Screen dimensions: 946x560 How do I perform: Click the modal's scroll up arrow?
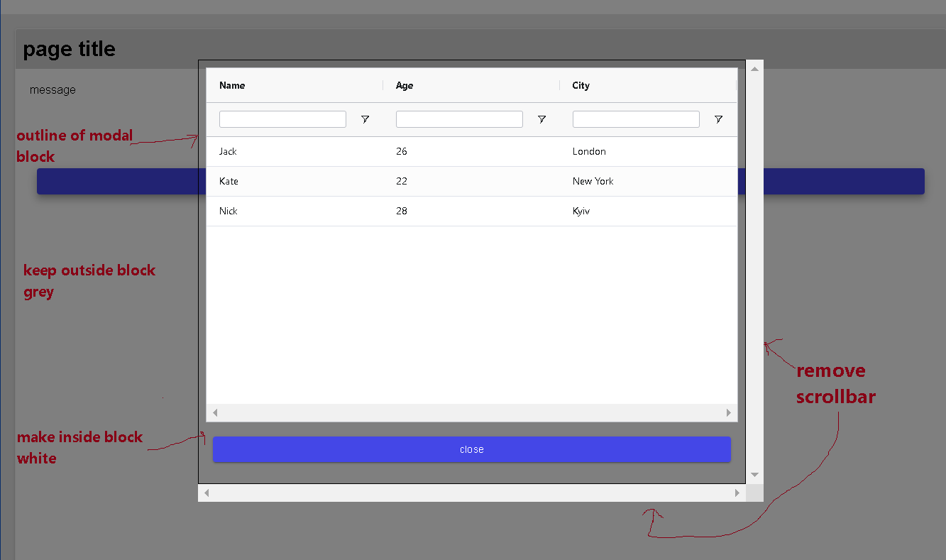pyautogui.click(x=754, y=69)
